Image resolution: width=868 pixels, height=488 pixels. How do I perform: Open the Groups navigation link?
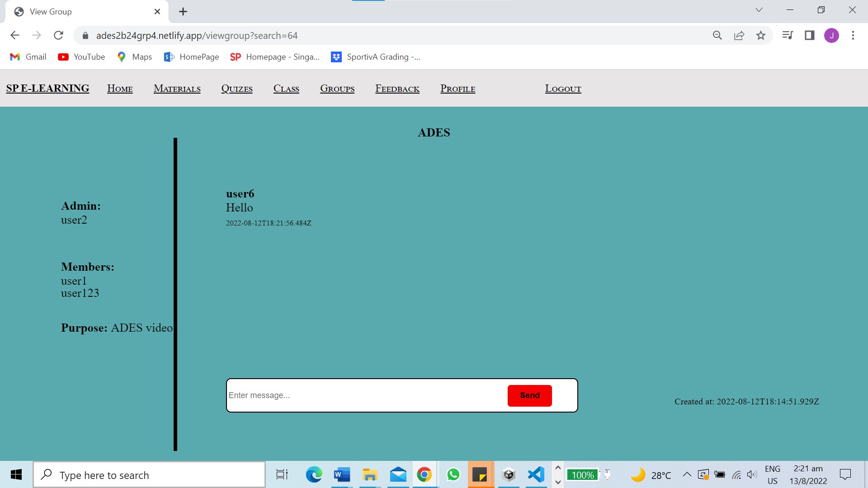click(x=337, y=89)
